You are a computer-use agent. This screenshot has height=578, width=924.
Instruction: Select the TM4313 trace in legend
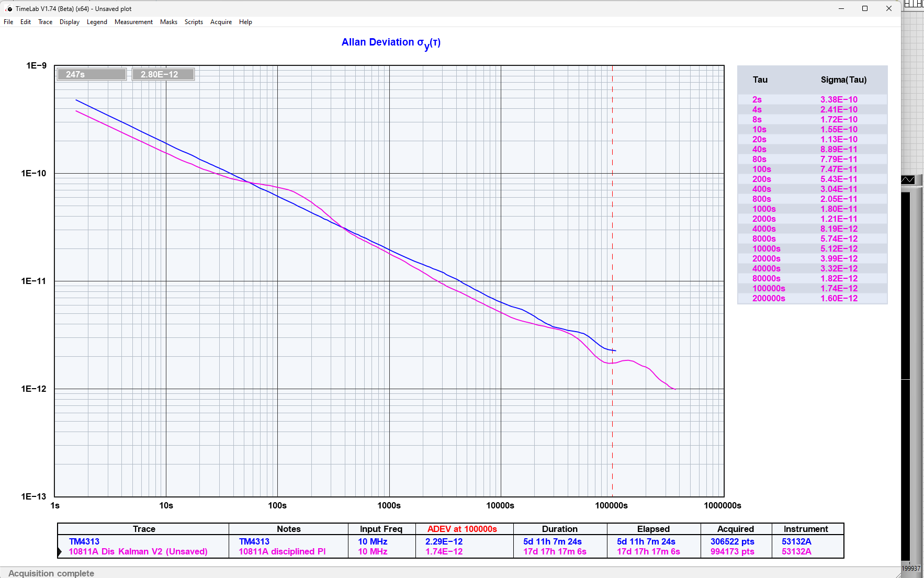(x=84, y=541)
